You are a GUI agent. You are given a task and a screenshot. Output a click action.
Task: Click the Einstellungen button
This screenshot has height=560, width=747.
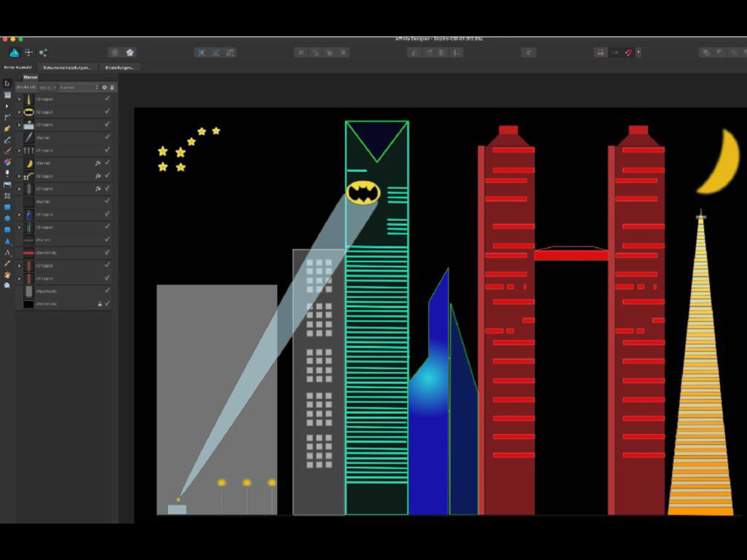tap(120, 68)
